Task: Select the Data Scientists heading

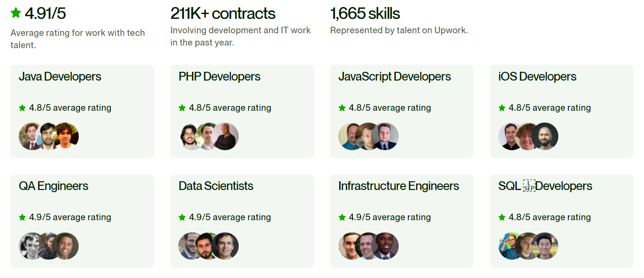Action: [215, 186]
